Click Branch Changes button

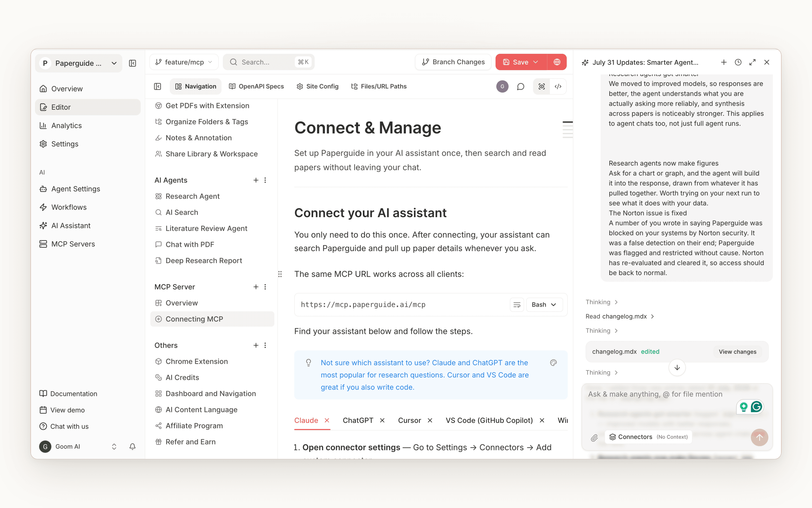pyautogui.click(x=453, y=62)
